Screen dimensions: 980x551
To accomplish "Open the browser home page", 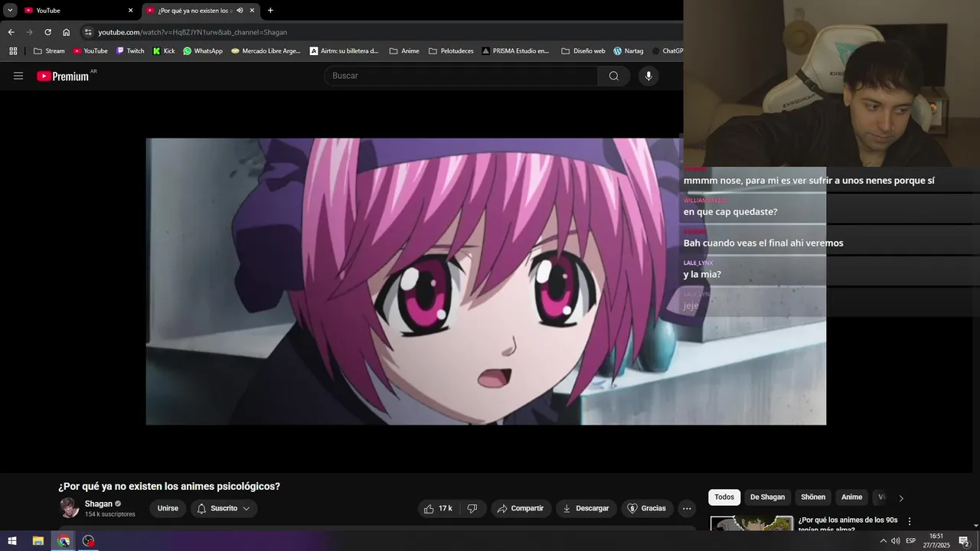I will [x=66, y=32].
